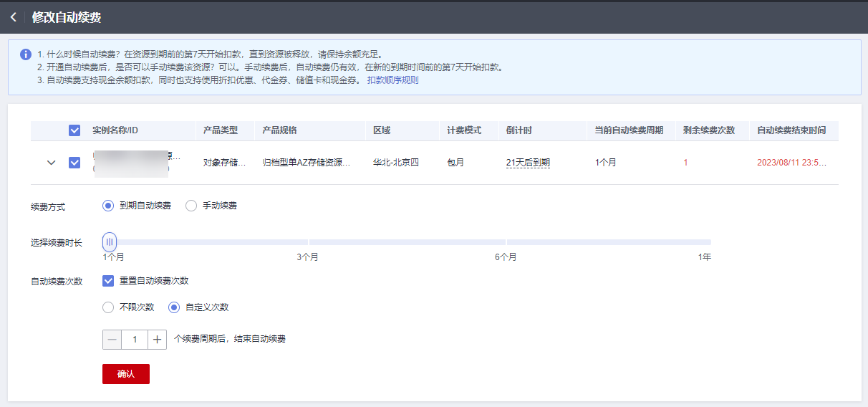Viewport: 868px width, 407px height.
Task: Toggle the 重置自动续费次数 checkbox
Action: [x=109, y=281]
